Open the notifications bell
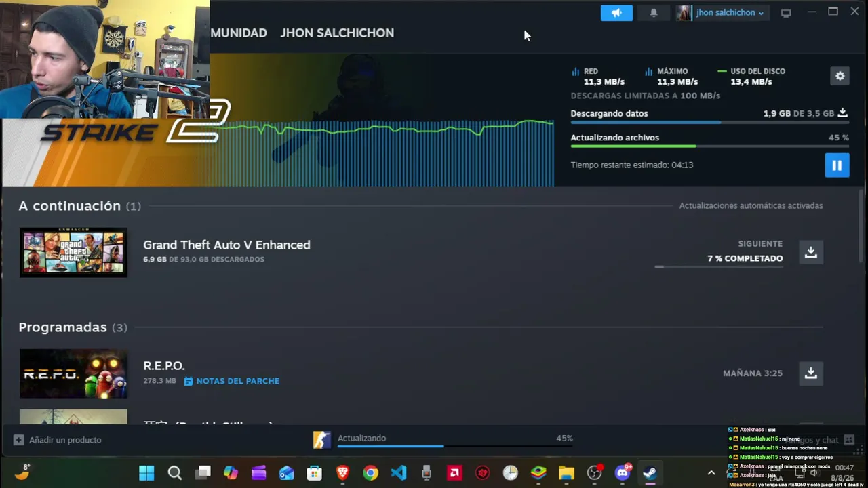The height and width of the screenshot is (488, 868). 654,13
